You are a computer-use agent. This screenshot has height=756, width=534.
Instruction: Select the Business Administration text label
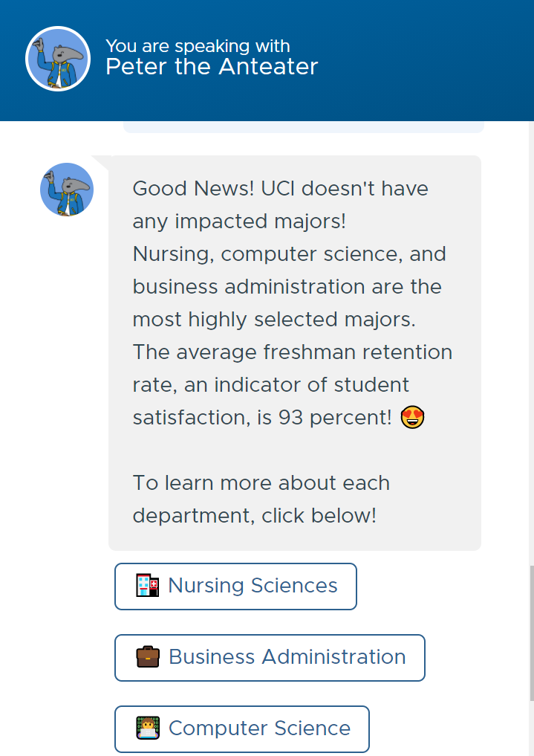[287, 657]
